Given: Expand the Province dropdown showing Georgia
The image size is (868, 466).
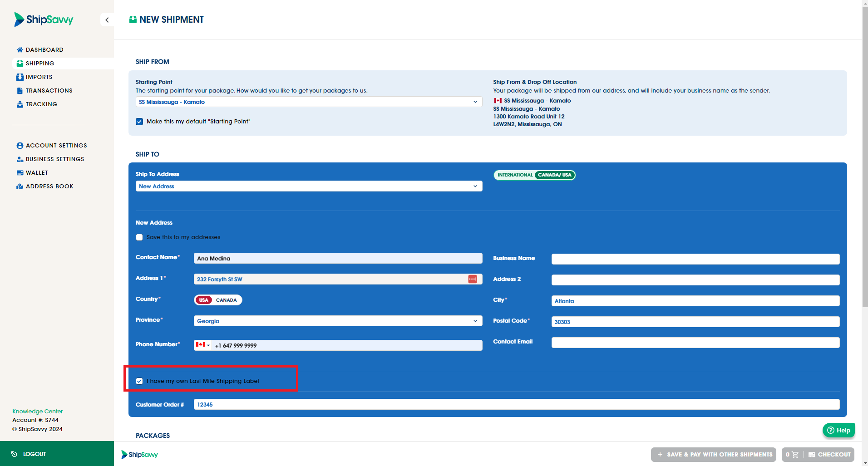Looking at the screenshot, I should pyautogui.click(x=338, y=321).
